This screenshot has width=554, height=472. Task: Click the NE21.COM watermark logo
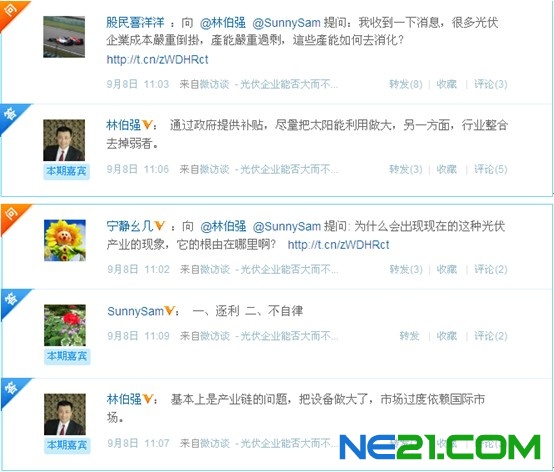[440, 447]
